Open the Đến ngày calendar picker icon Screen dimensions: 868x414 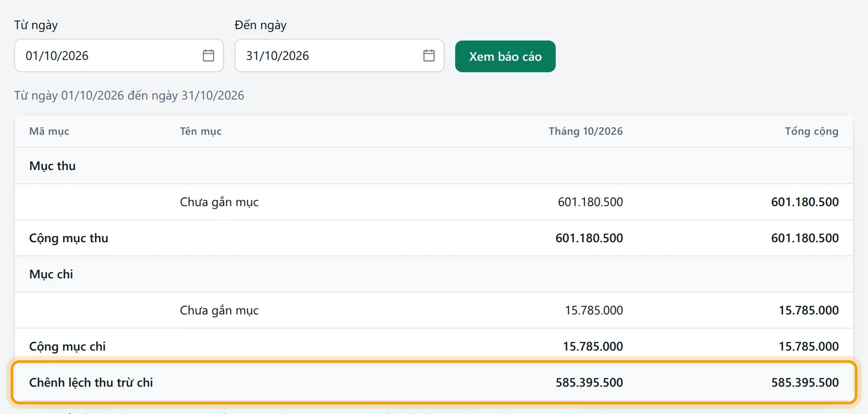[x=429, y=55]
